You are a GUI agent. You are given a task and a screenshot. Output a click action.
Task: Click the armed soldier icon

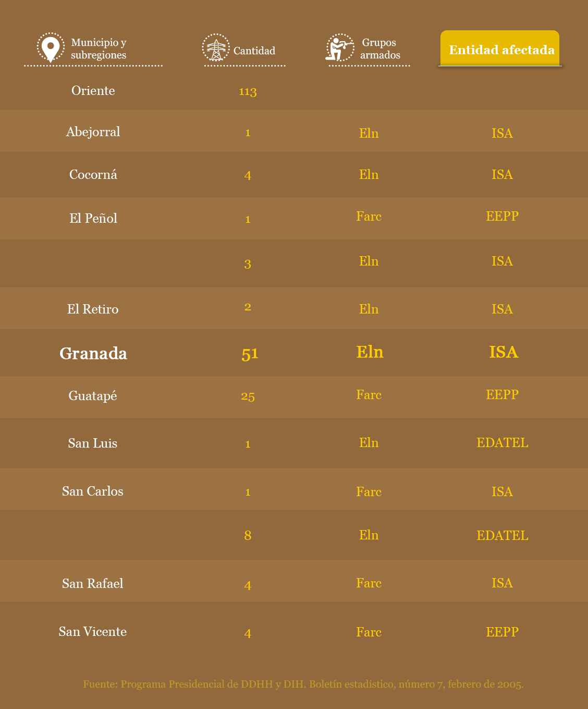[339, 48]
